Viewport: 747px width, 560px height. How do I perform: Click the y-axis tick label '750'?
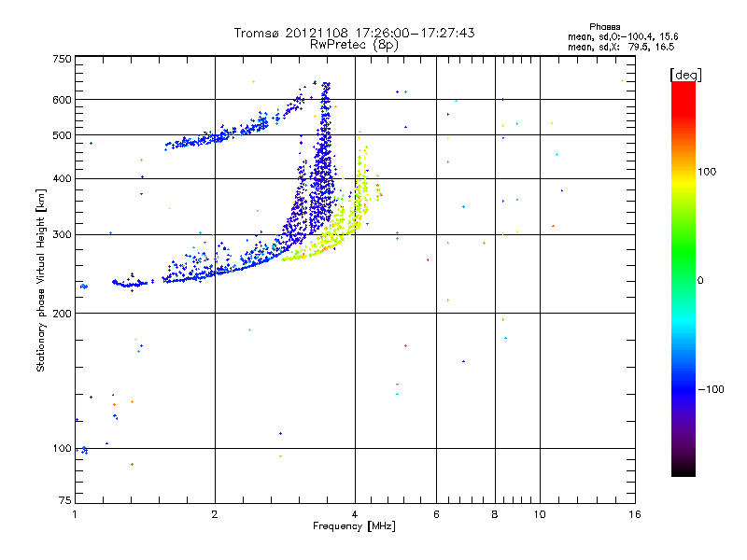[62, 59]
